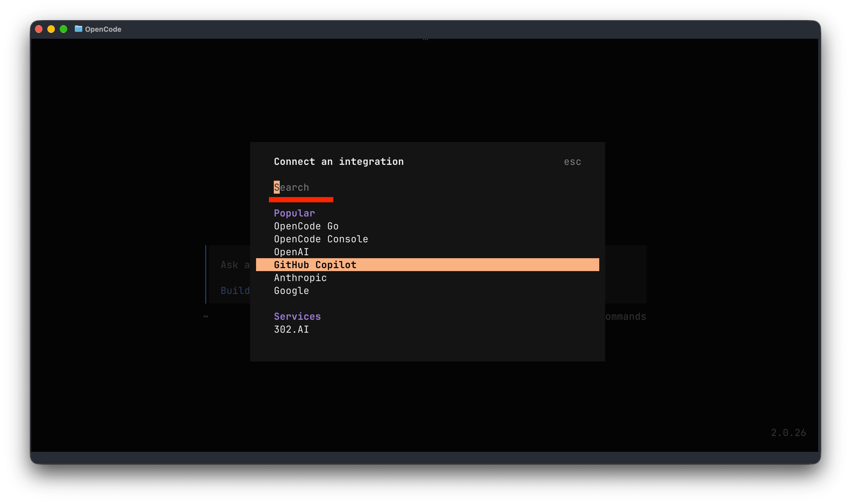Minimize window using yellow button
This screenshot has width=851, height=504.
coord(51,29)
